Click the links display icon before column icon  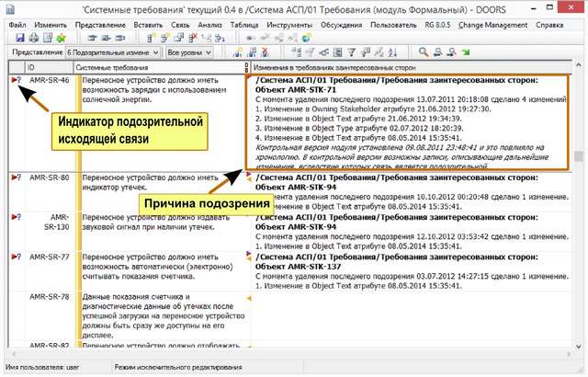[323, 52]
